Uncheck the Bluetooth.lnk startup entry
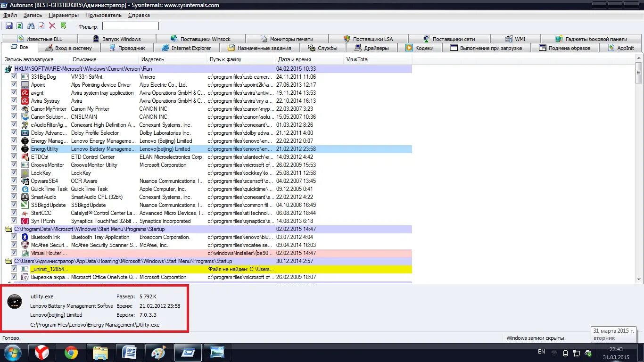Image resolution: width=644 pixels, height=362 pixels. click(14, 237)
